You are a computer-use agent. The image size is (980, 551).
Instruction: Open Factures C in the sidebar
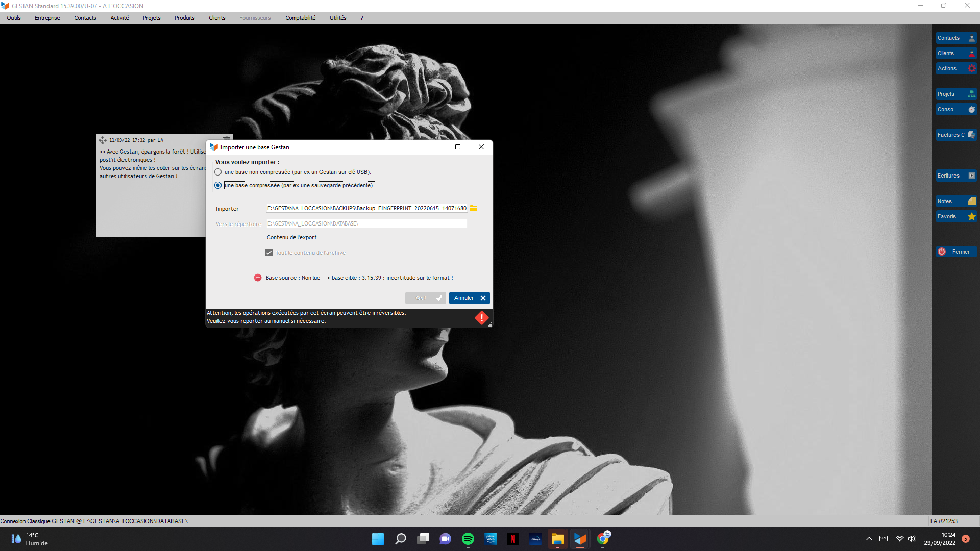[x=955, y=135]
